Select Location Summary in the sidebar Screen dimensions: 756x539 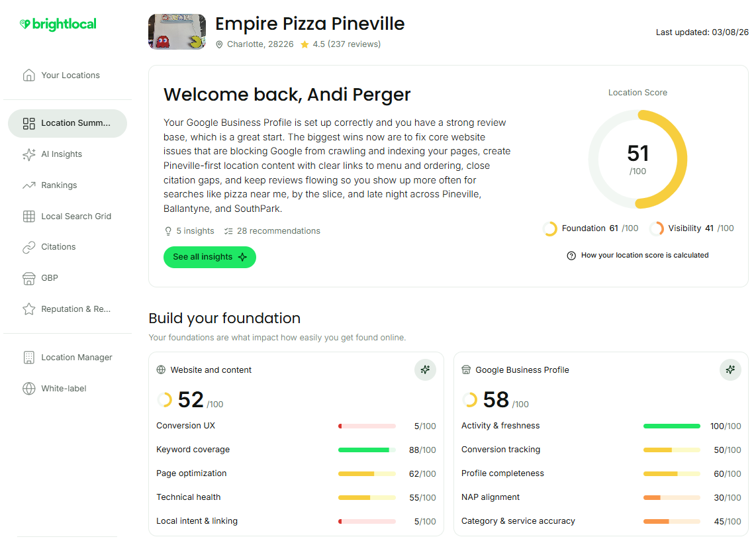coord(68,123)
